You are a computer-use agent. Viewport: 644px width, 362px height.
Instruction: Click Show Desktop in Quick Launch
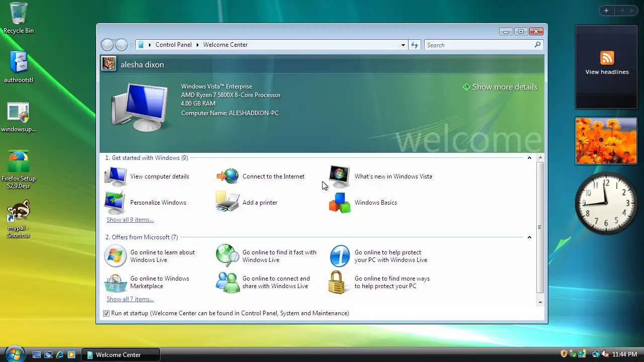point(37,354)
